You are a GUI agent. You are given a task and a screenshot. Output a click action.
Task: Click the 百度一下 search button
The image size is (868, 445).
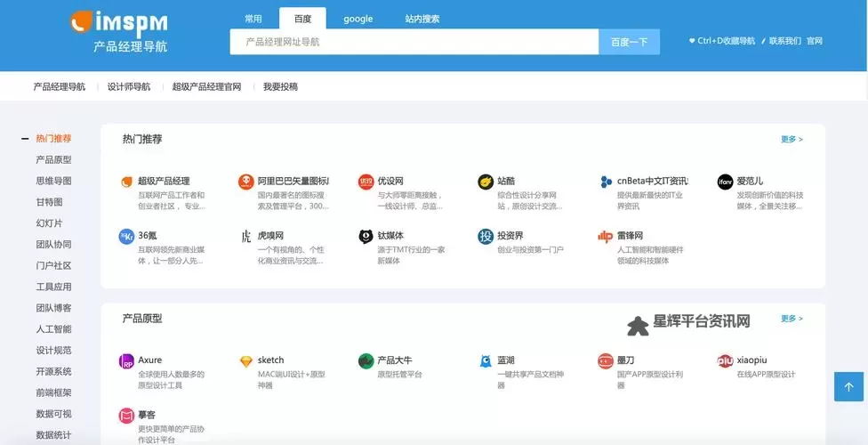point(629,42)
